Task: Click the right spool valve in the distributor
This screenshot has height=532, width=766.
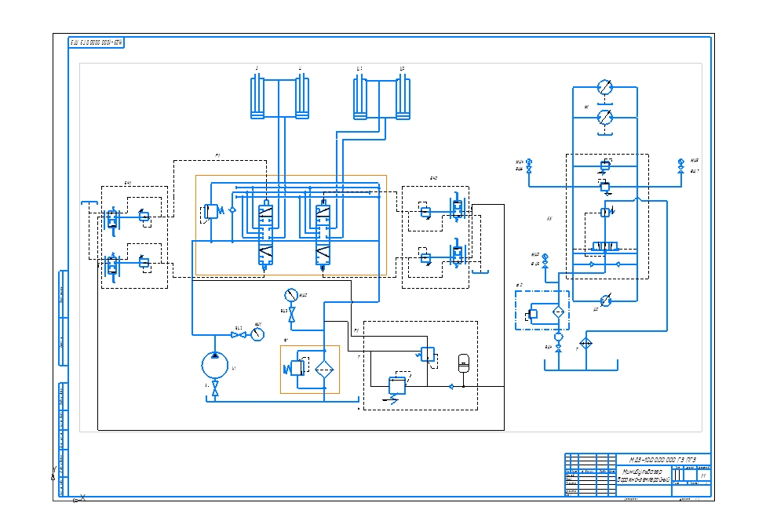Action: tap(323, 235)
